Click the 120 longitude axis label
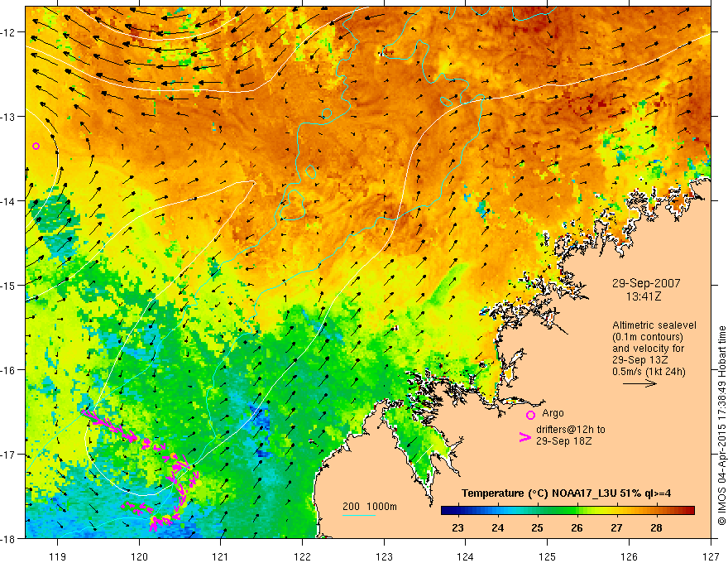The image size is (728, 563). [x=139, y=556]
